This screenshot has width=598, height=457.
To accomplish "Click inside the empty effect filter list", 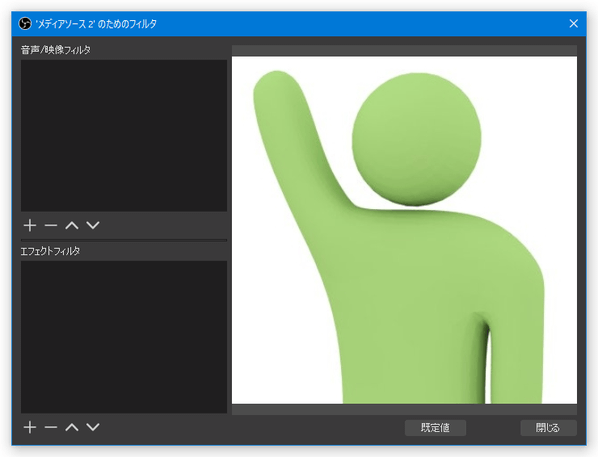I will click(124, 337).
